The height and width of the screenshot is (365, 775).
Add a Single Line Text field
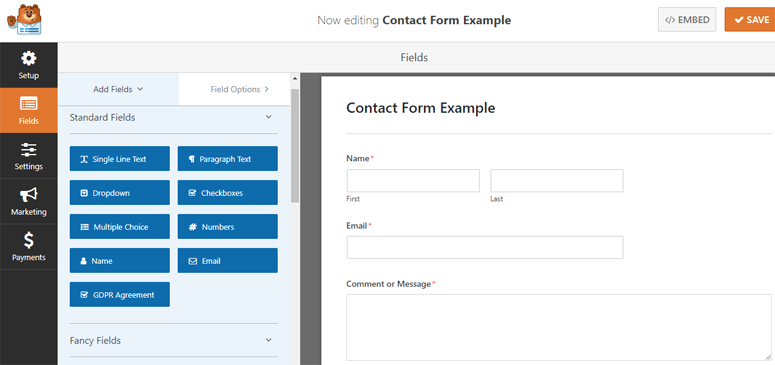[x=120, y=159]
